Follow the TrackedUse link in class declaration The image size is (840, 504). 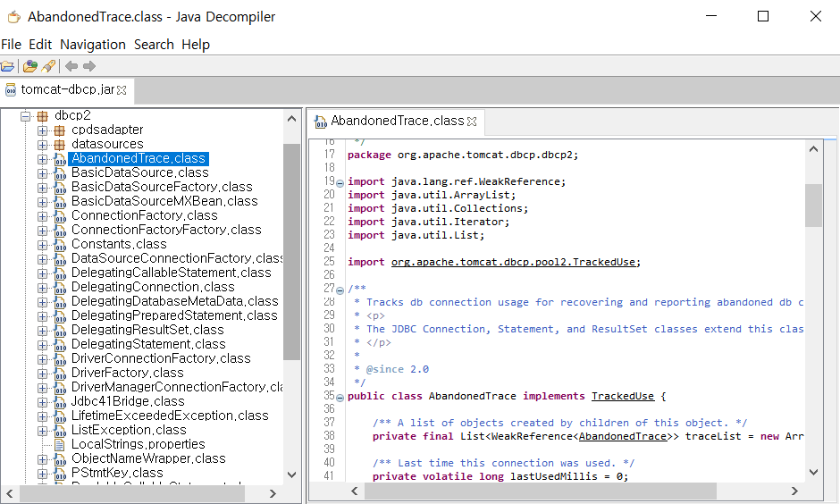coord(623,396)
